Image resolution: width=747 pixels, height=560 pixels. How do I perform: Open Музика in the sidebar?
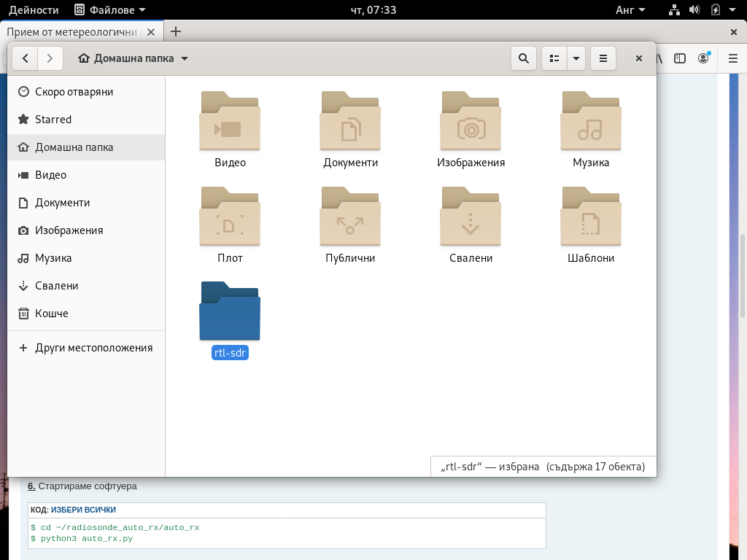point(86,257)
